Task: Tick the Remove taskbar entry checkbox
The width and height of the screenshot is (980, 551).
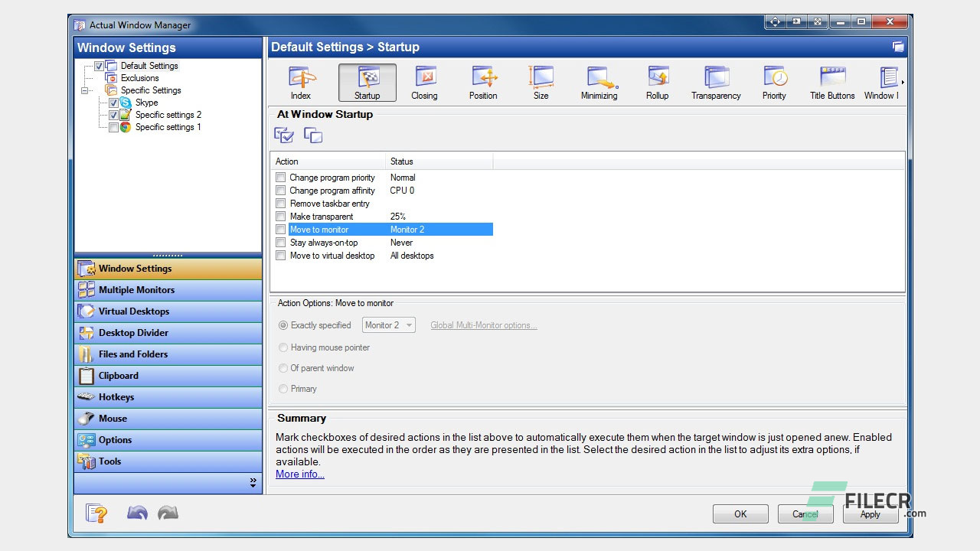Action: (x=280, y=204)
